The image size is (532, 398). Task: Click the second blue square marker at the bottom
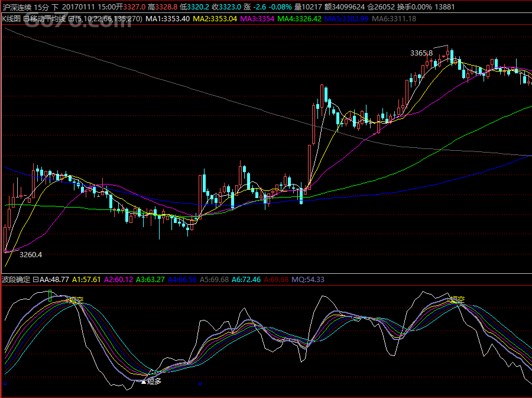(200, 384)
